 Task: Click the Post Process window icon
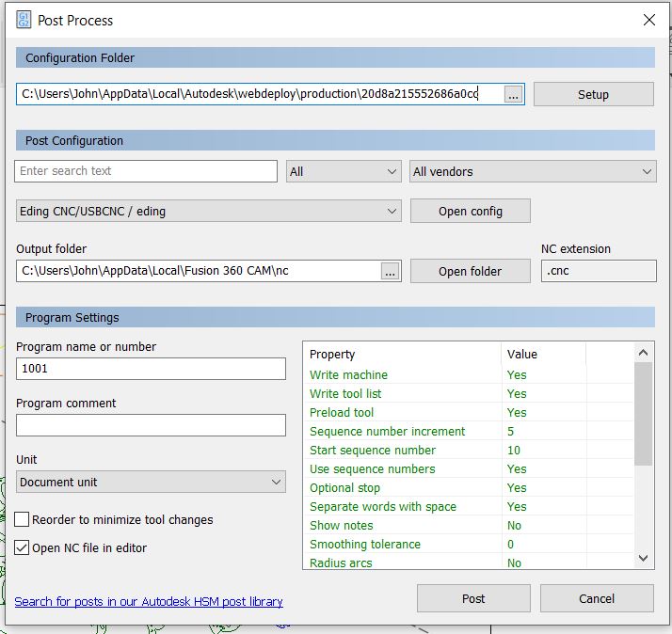(x=24, y=19)
